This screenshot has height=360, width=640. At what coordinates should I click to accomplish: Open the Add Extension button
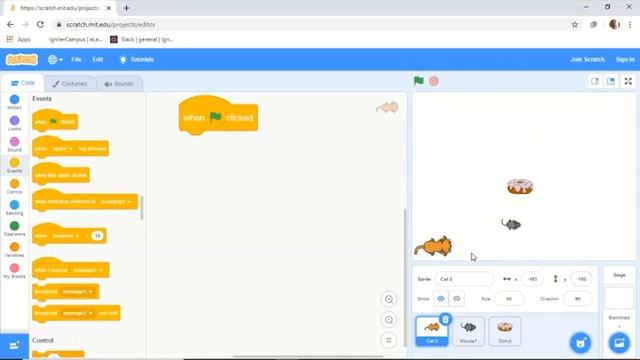click(14, 346)
